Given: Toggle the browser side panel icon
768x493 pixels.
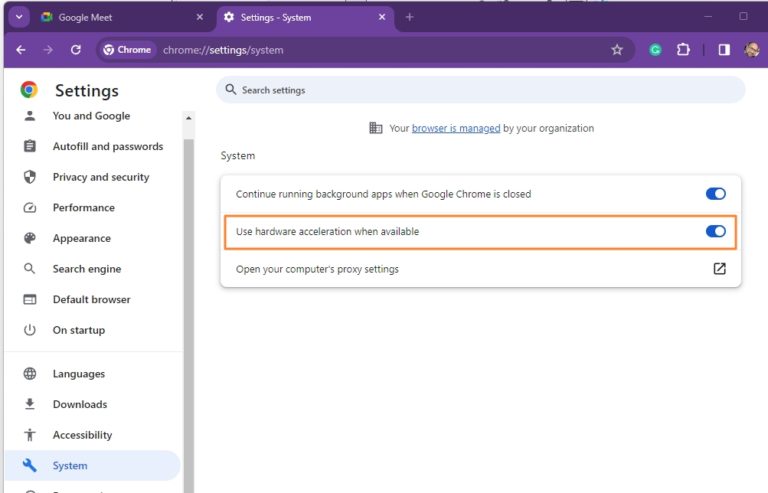Looking at the screenshot, I should (724, 50).
